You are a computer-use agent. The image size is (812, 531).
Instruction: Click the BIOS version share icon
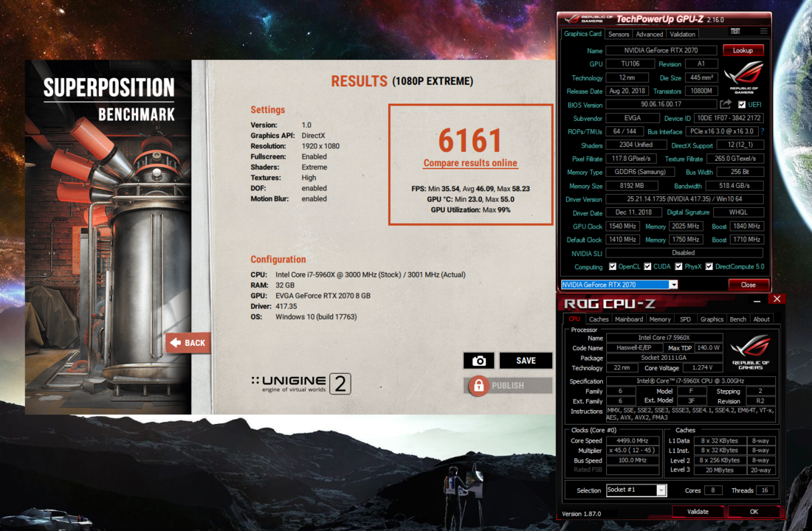(x=726, y=104)
